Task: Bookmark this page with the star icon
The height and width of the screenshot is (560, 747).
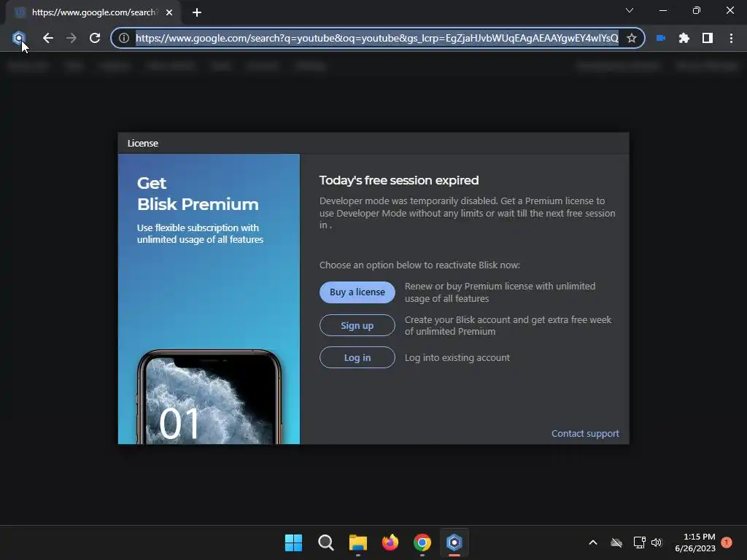Action: pyautogui.click(x=631, y=38)
